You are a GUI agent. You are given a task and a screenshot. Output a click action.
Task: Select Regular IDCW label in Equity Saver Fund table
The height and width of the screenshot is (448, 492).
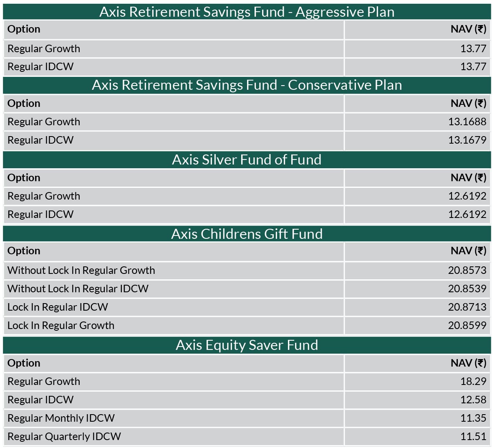(x=40, y=400)
